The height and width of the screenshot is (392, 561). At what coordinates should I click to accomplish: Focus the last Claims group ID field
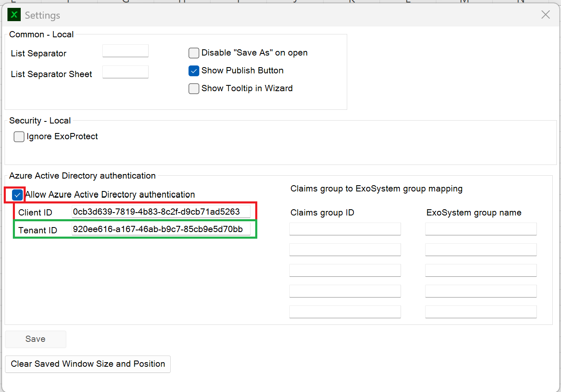point(345,312)
